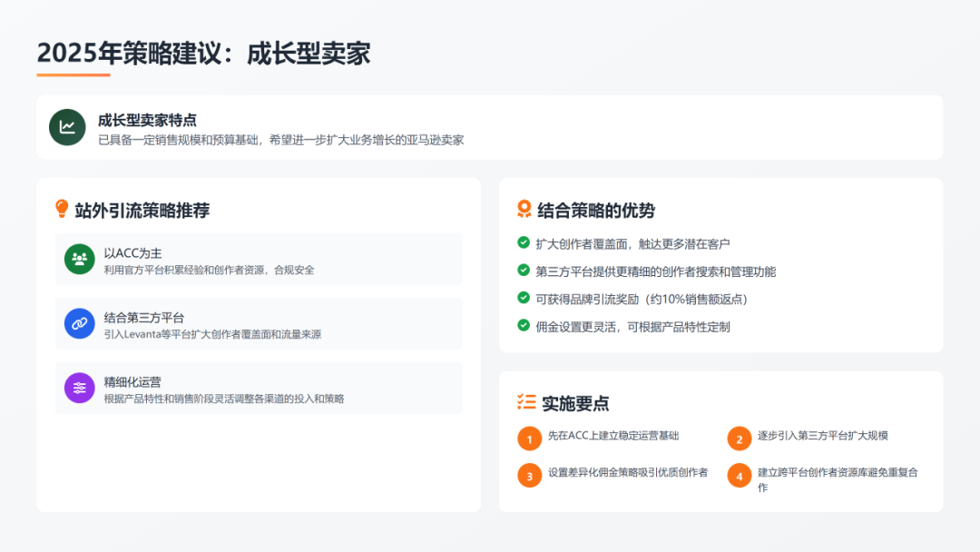
Task: Click the line 第三方平台提供更精细的创作者搜索和管理功能
Action: pos(656,271)
